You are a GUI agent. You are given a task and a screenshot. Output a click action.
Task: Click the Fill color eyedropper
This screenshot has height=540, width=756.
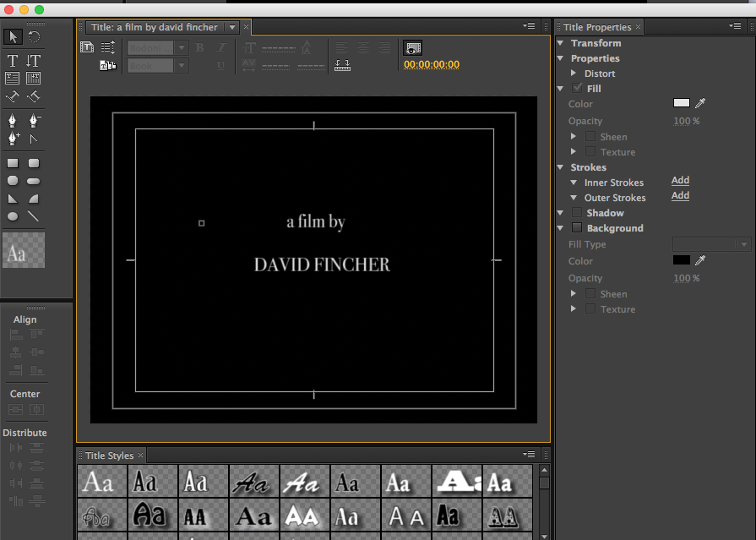(700, 103)
